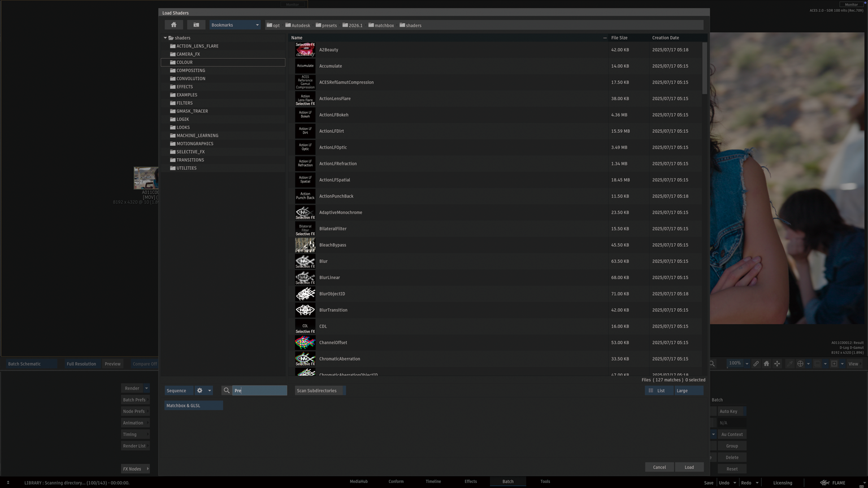Click the home directory icon
868x488 pixels.
(173, 25)
